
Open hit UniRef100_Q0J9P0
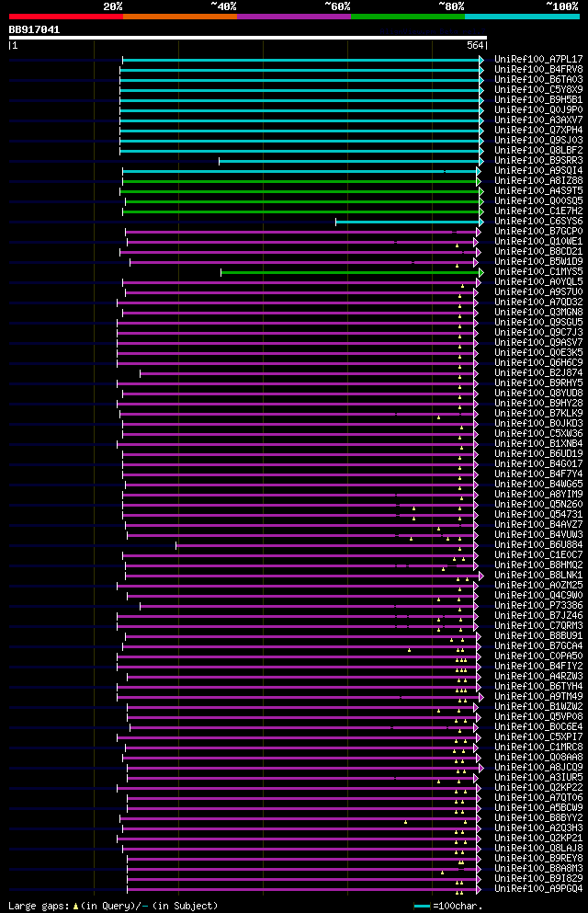pos(538,109)
